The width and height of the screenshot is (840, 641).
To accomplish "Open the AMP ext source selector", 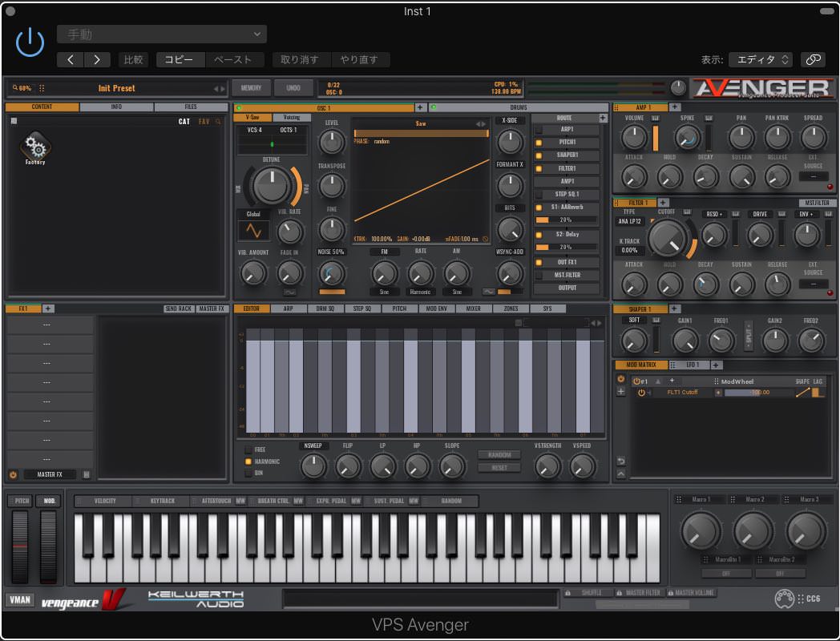I will [x=814, y=176].
